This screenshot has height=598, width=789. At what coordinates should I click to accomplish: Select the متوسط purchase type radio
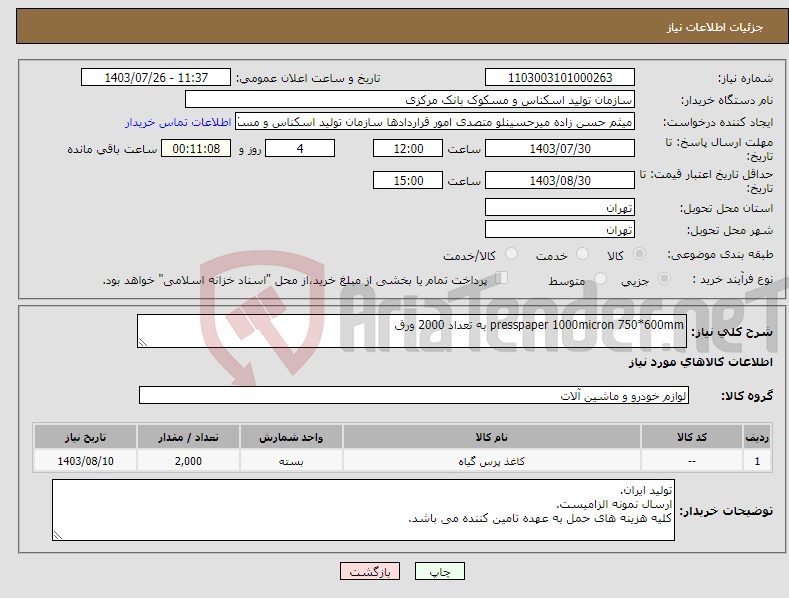(600, 278)
